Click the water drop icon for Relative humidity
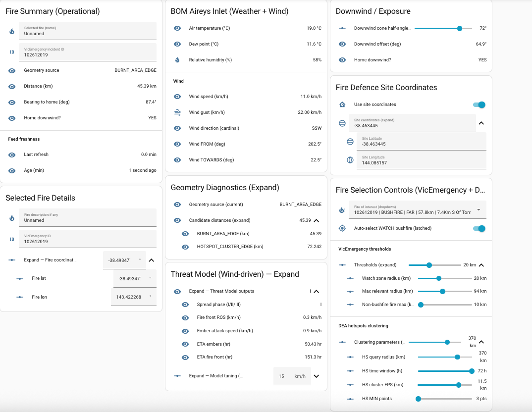Screen dimensions: 532x412 [x=177, y=60]
